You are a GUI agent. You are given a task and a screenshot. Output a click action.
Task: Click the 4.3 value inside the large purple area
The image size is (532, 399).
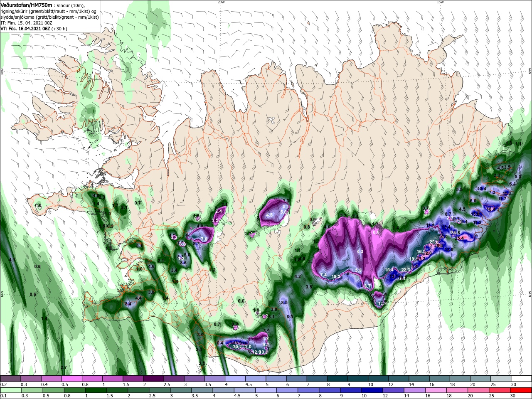click(360, 251)
